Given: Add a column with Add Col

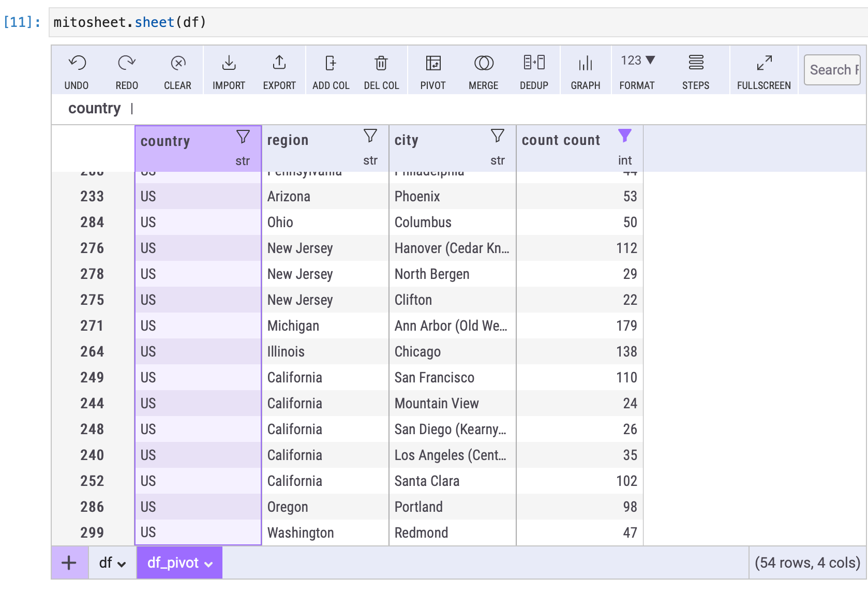Looking at the screenshot, I should point(331,64).
